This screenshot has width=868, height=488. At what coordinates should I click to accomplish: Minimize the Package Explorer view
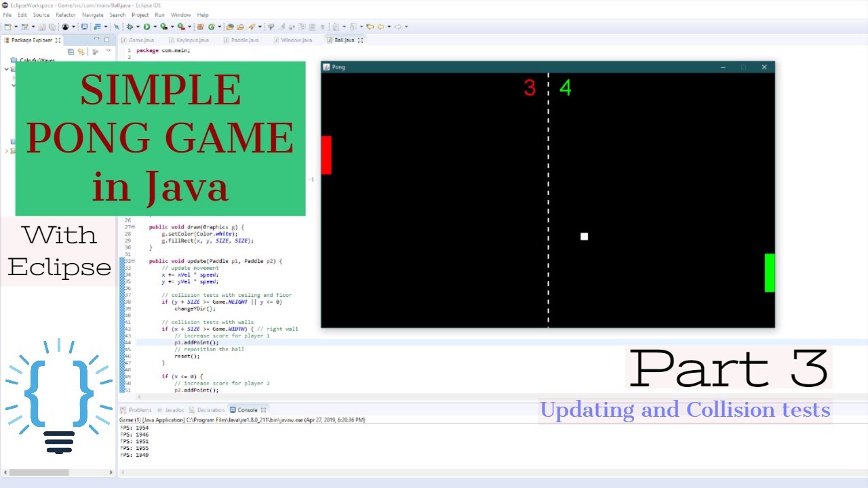coord(97,39)
